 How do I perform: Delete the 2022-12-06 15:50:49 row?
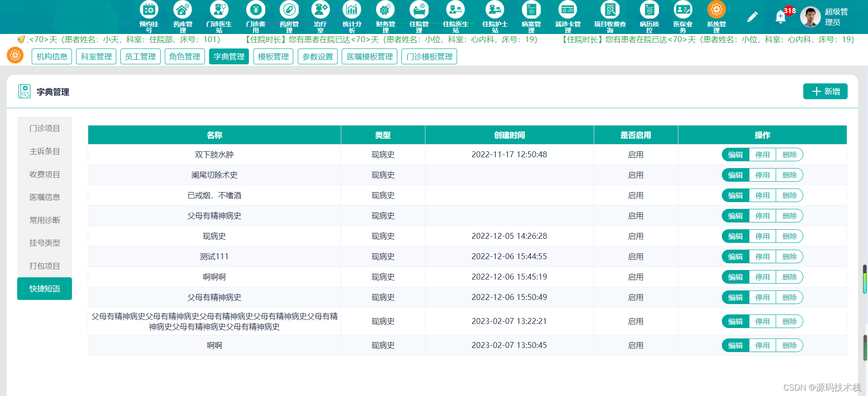pyautogui.click(x=790, y=297)
